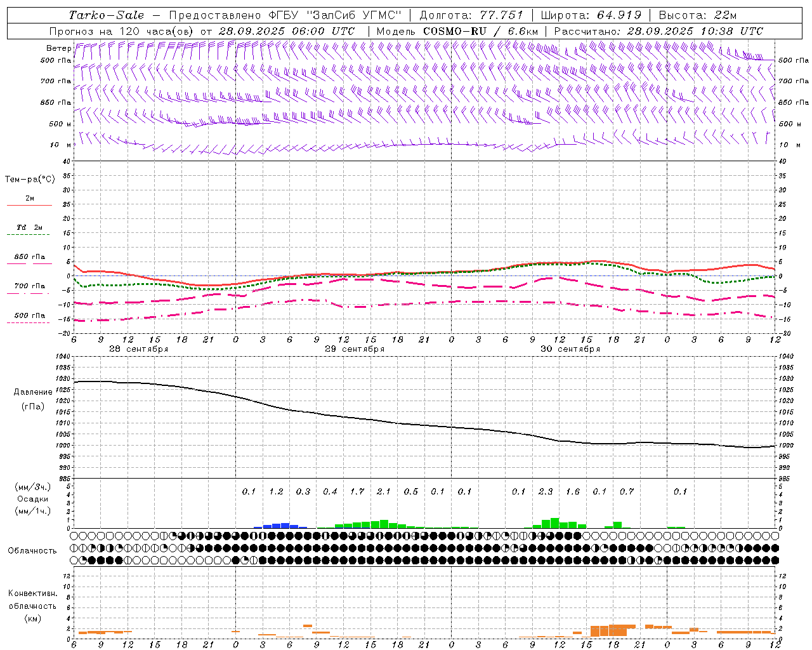Click the 1.7 precipitation total
The width and height of the screenshot is (812, 650).
(357, 492)
